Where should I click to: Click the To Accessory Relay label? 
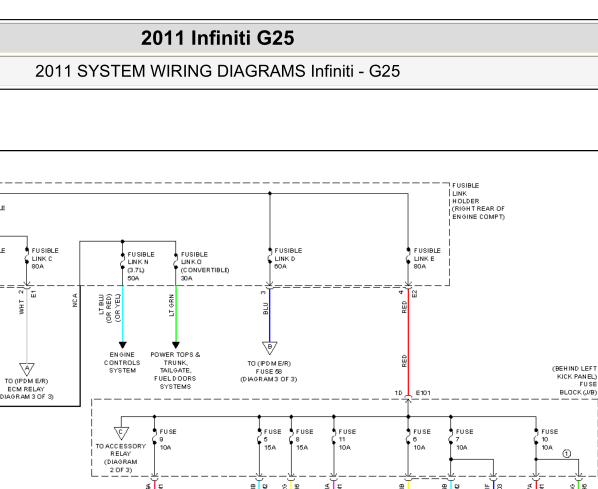(121, 458)
